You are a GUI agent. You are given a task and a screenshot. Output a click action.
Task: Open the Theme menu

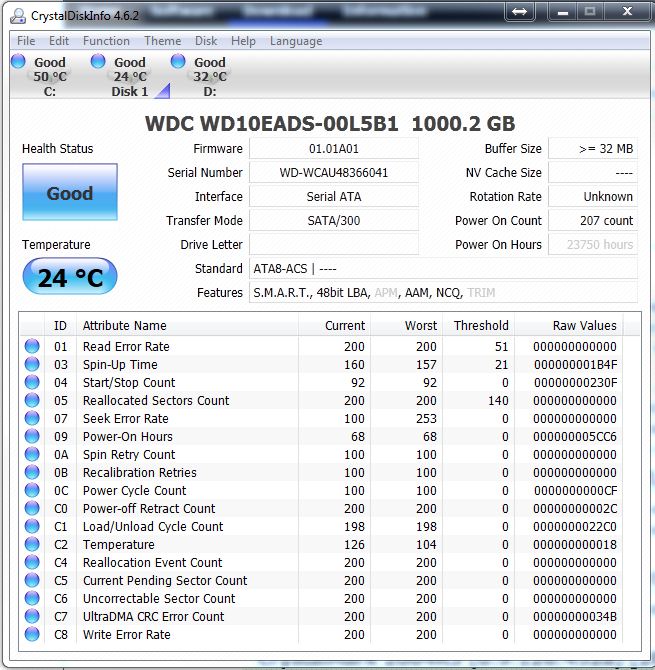[x=162, y=41]
